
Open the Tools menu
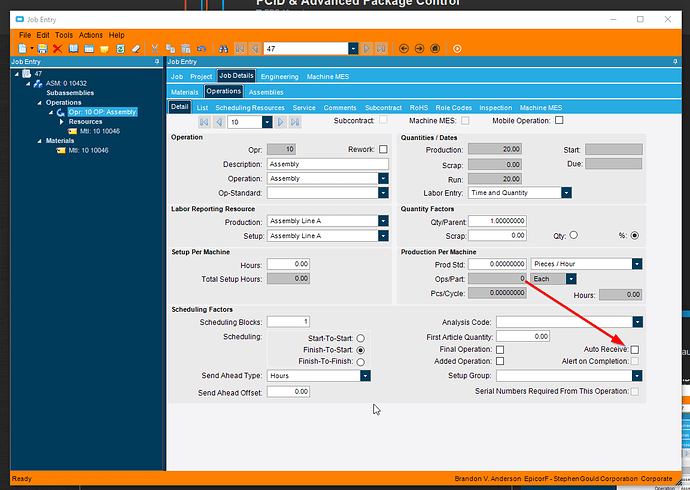point(64,35)
